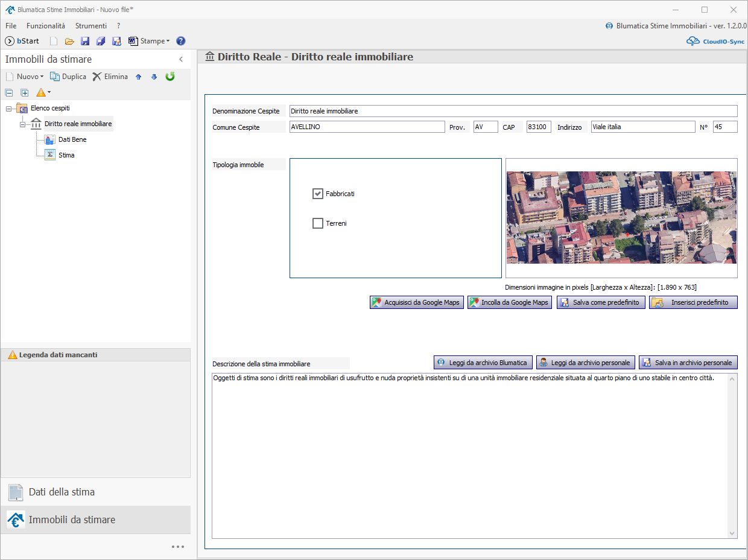The width and height of the screenshot is (748, 560).
Task: Open the Strumenti menu
Action: pos(91,26)
